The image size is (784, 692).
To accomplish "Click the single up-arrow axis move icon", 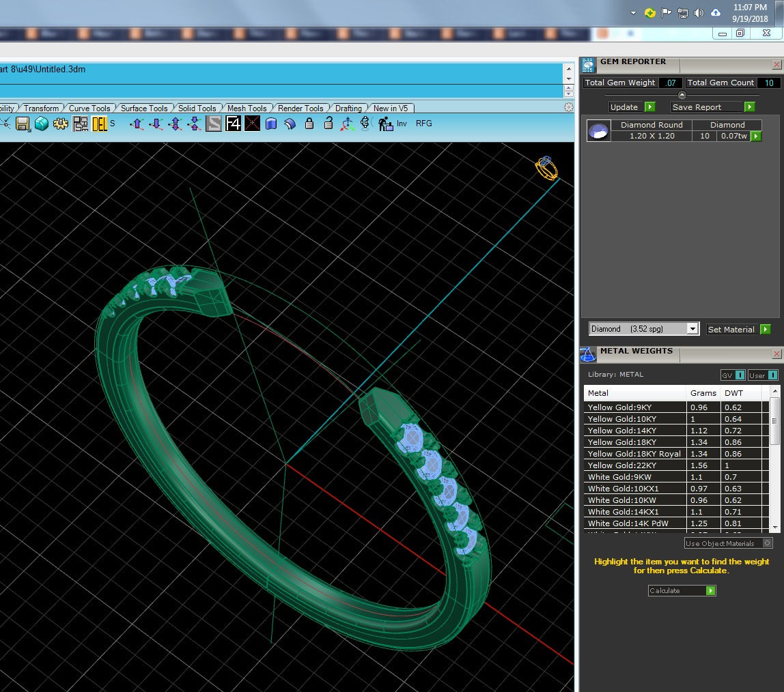I will click(137, 124).
